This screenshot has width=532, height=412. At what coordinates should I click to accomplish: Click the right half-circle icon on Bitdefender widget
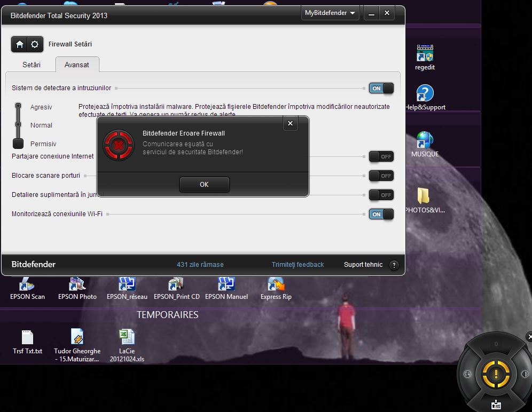(x=525, y=374)
